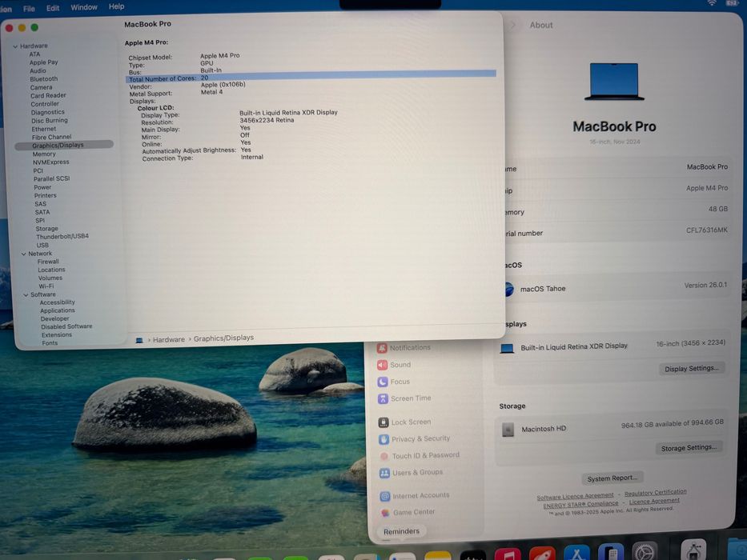Image resolution: width=747 pixels, height=560 pixels.
Task: Open the ENERGY STAR Compliance link
Action: [580, 505]
